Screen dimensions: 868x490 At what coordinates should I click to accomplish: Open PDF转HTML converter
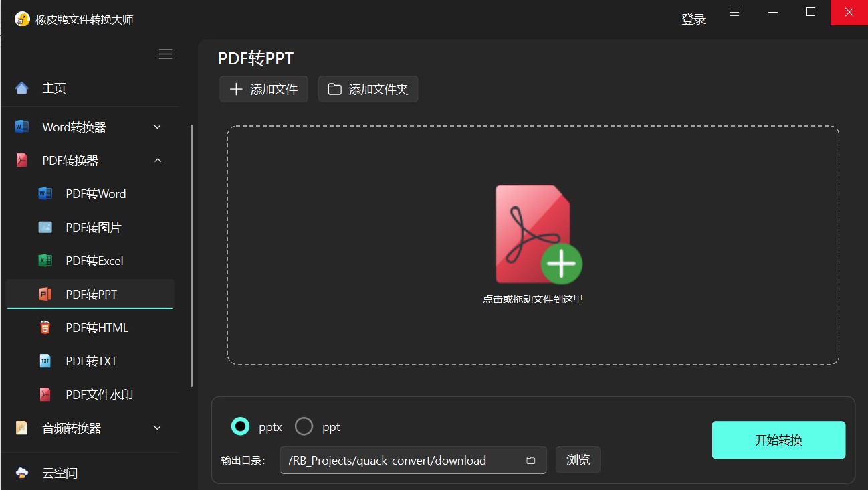point(90,328)
